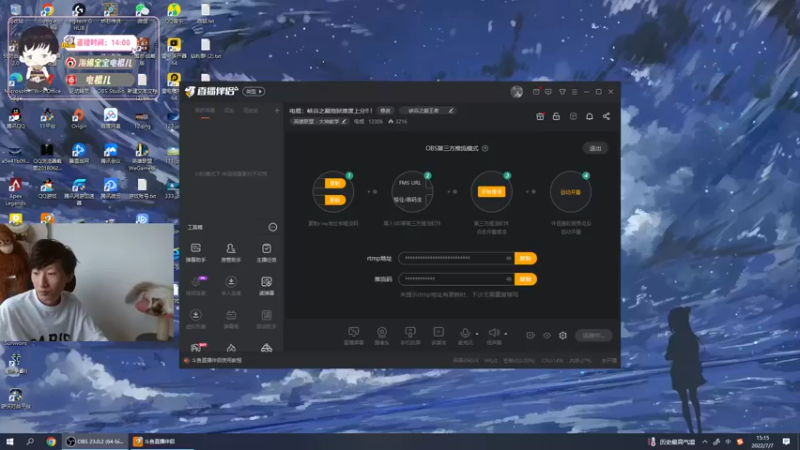Click the share icon in room header
Screen dimensions: 800x450
point(606,116)
